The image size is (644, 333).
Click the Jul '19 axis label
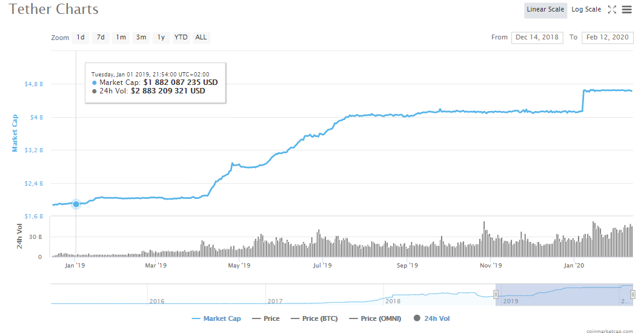[x=322, y=266]
